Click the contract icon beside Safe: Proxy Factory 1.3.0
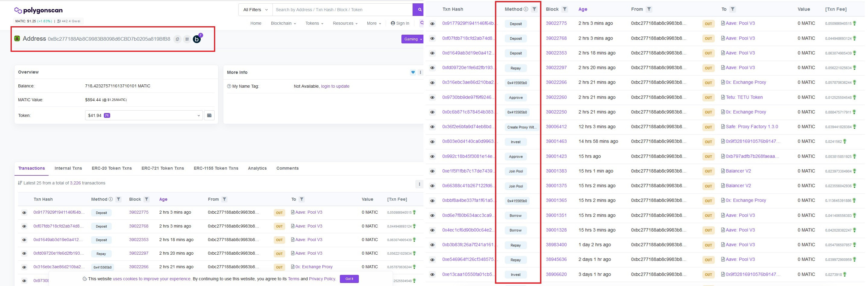Screen dimensions: 868x286 tap(723, 127)
